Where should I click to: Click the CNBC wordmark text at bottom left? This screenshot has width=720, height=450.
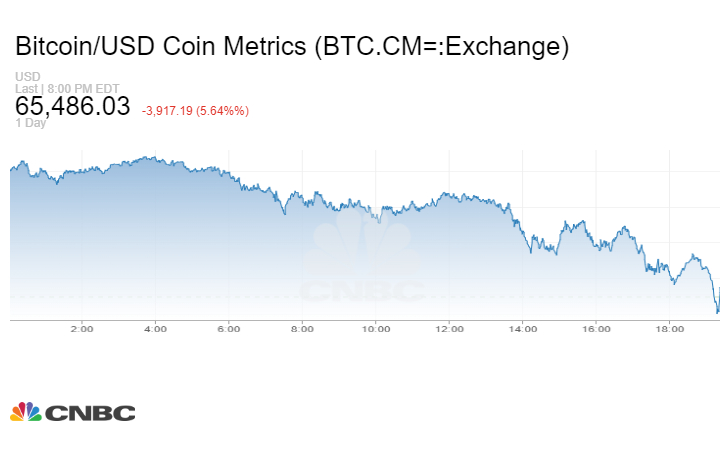point(89,413)
